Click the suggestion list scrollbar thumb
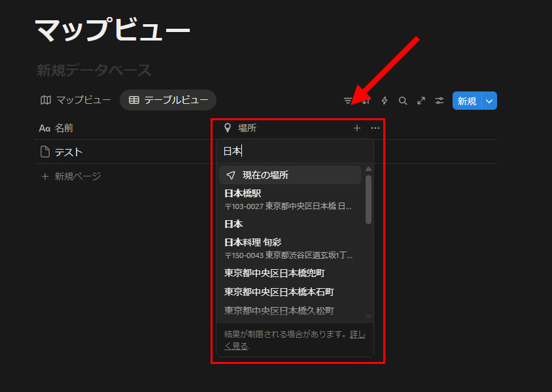Viewport: 552px width, 392px height. click(368, 199)
